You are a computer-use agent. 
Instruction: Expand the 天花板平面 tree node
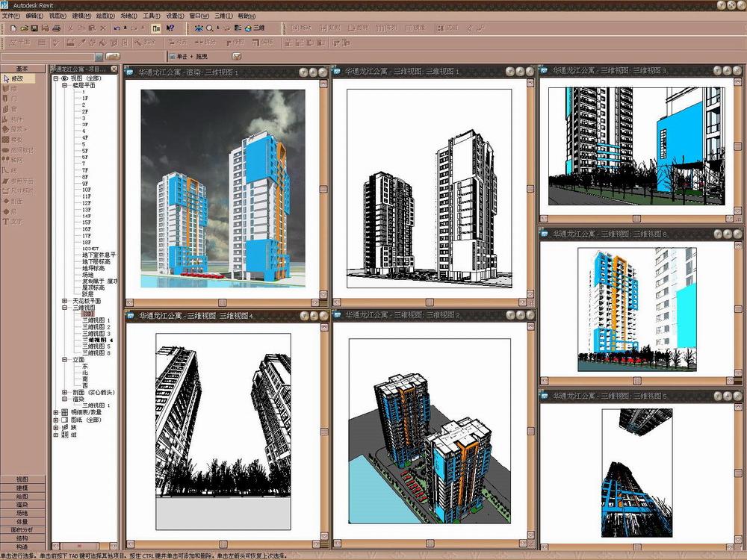pos(65,301)
